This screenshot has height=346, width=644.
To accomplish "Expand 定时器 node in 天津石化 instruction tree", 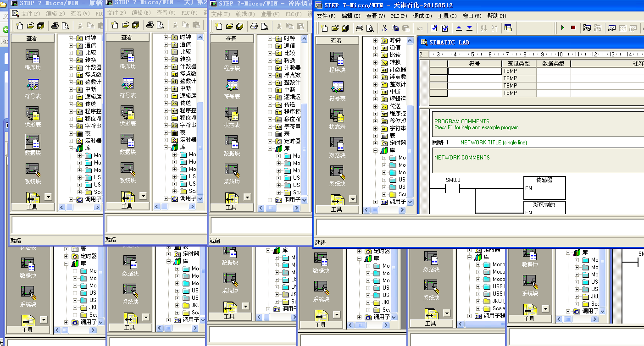I will tap(376, 143).
